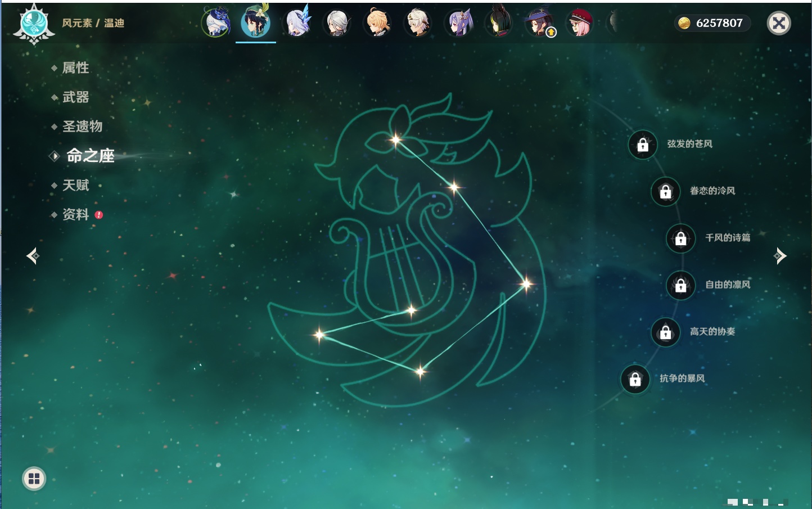Open the 资料 profile page
The width and height of the screenshot is (812, 509).
point(75,214)
